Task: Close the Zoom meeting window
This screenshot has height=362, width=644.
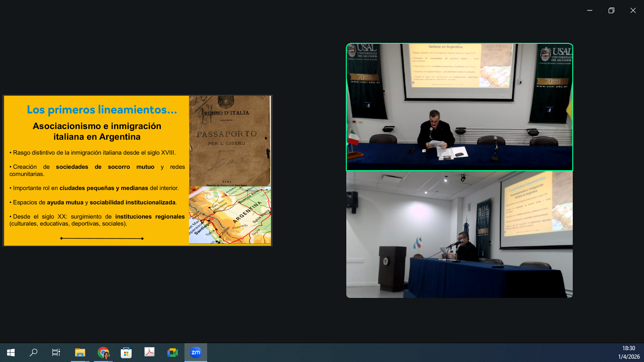Action: click(633, 10)
